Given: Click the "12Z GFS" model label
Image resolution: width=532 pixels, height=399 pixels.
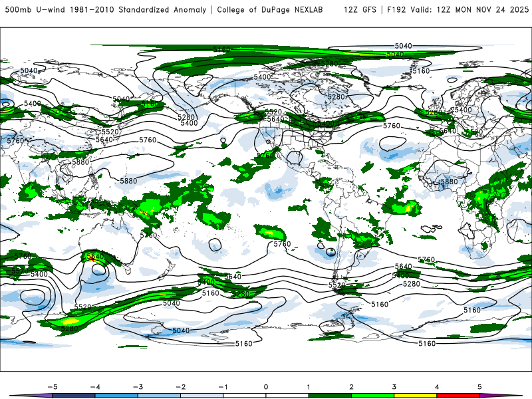Looking at the screenshot, I should [x=360, y=9].
